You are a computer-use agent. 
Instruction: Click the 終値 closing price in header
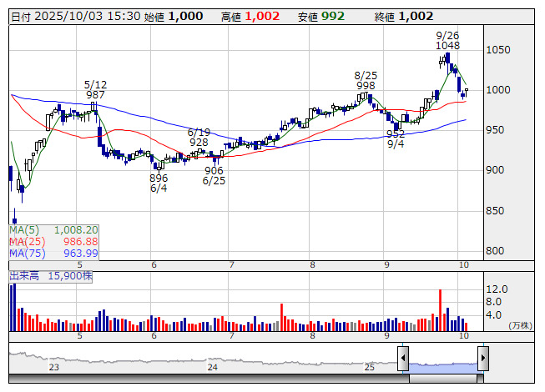pyautogui.click(x=415, y=16)
